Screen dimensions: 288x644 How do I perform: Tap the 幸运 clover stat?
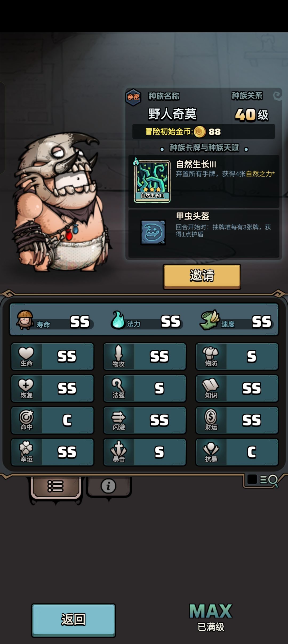tap(53, 452)
